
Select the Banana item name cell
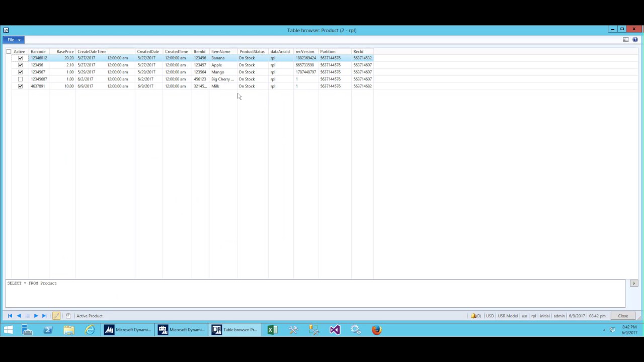[223, 58]
